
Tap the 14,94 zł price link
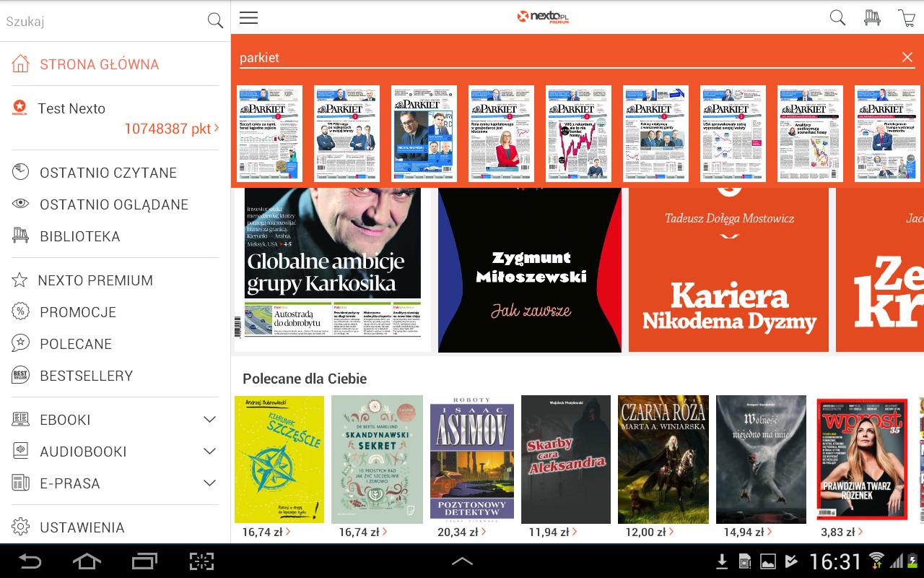749,532
